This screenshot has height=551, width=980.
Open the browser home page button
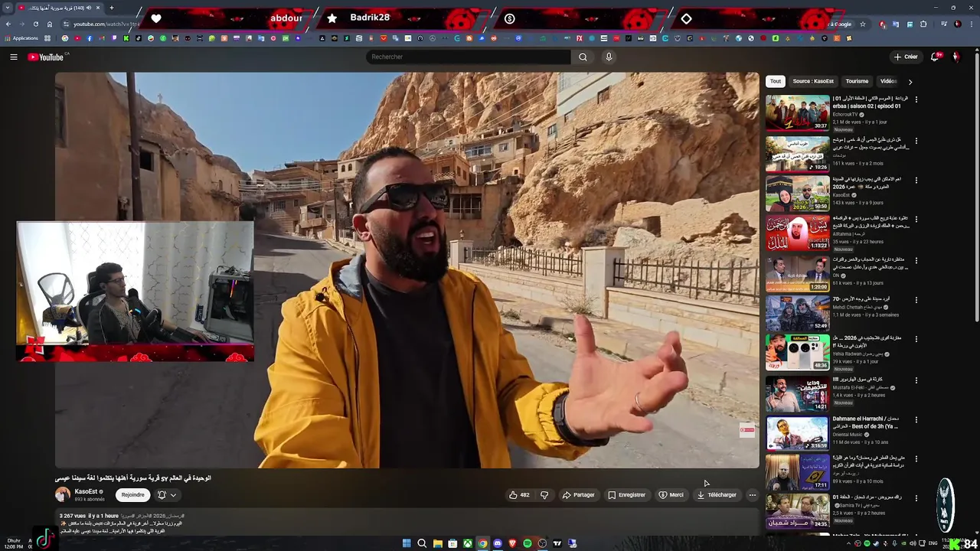click(50, 24)
